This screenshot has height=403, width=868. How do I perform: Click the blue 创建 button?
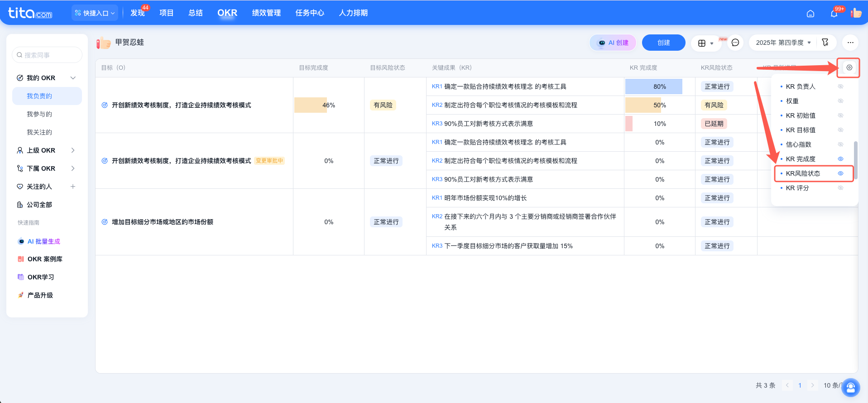click(664, 43)
